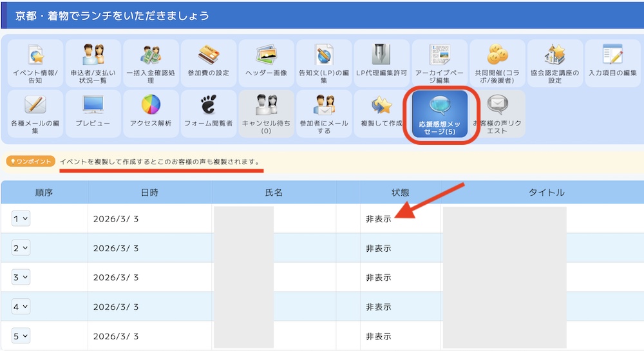Open 参加費の設定 credit card icon
Image resolution: width=644 pixels, height=351 pixels.
coord(209,62)
